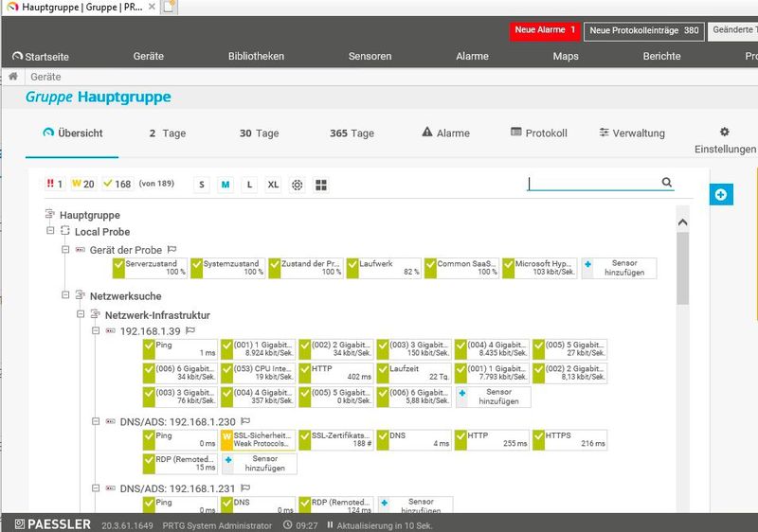Select the M view size
Image resolution: width=758 pixels, height=532 pixels.
[x=226, y=185]
